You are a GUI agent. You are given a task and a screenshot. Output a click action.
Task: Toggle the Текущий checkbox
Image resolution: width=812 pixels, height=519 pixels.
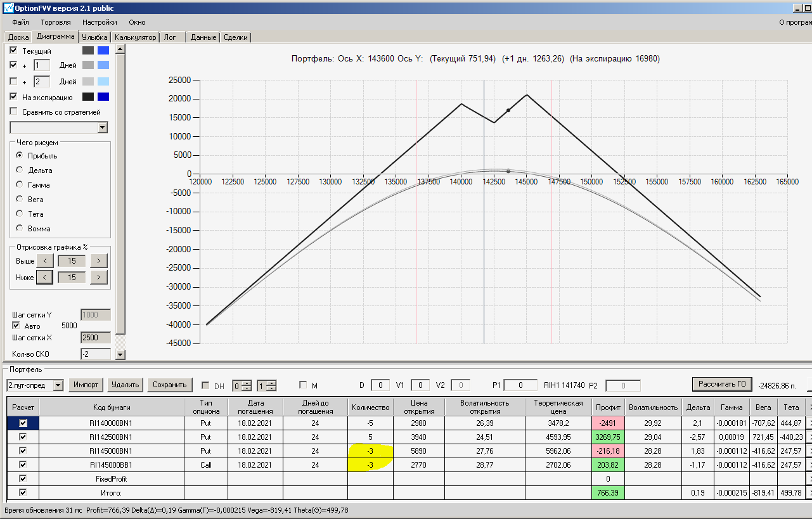click(14, 50)
